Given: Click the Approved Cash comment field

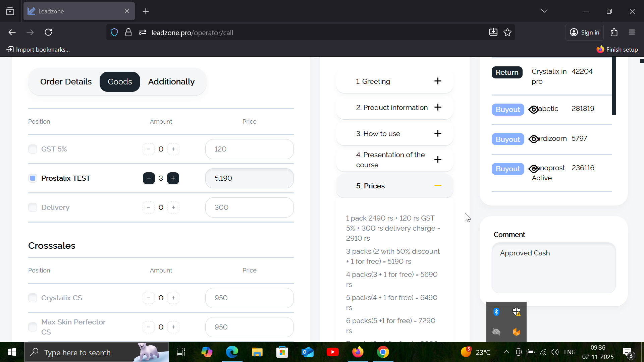Looking at the screenshot, I should coord(553,267).
